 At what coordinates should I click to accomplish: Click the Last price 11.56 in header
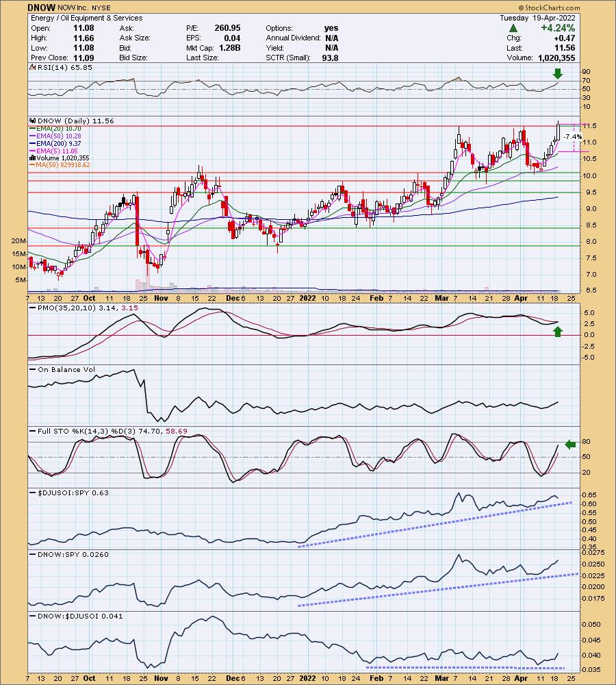(565, 48)
